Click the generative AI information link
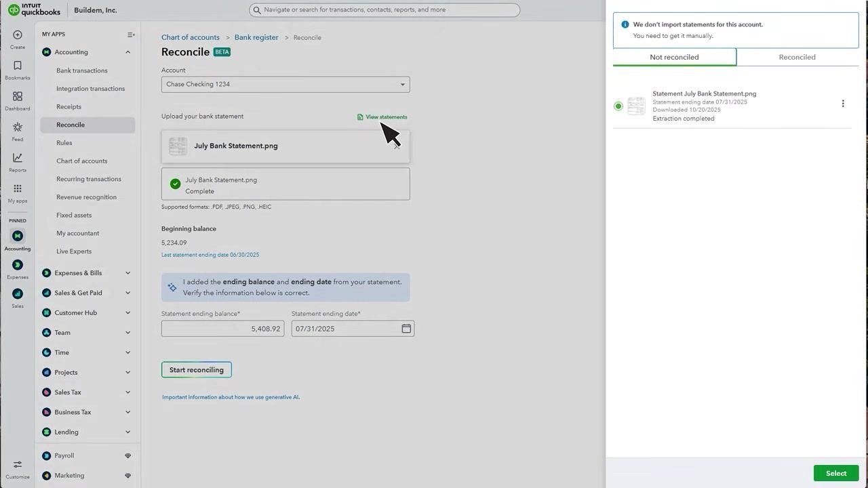The height and width of the screenshot is (488, 868). 231,397
